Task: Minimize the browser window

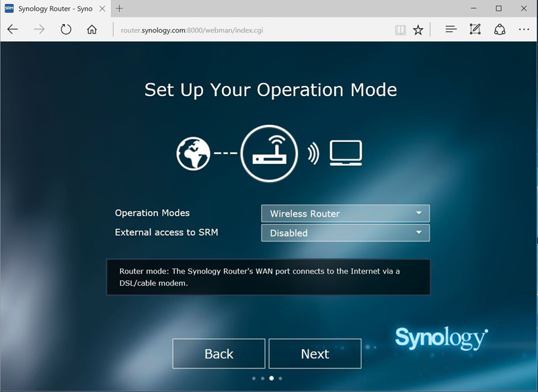Action: pos(473,9)
